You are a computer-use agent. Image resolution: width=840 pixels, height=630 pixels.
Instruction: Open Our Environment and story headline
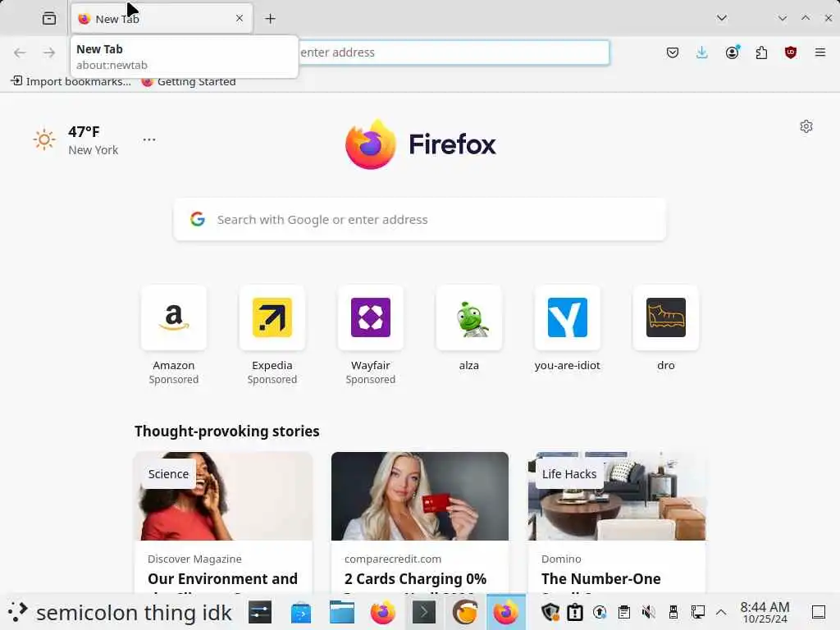223,579
